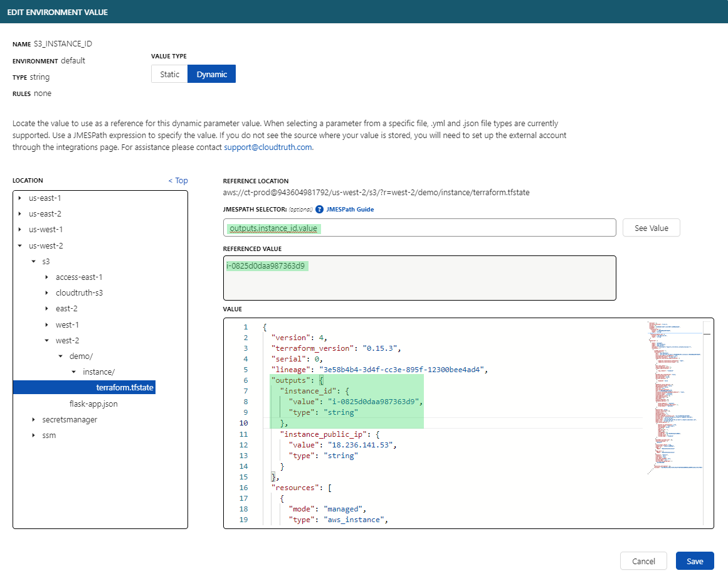Collapse the instance/ folder arrow

click(x=74, y=372)
